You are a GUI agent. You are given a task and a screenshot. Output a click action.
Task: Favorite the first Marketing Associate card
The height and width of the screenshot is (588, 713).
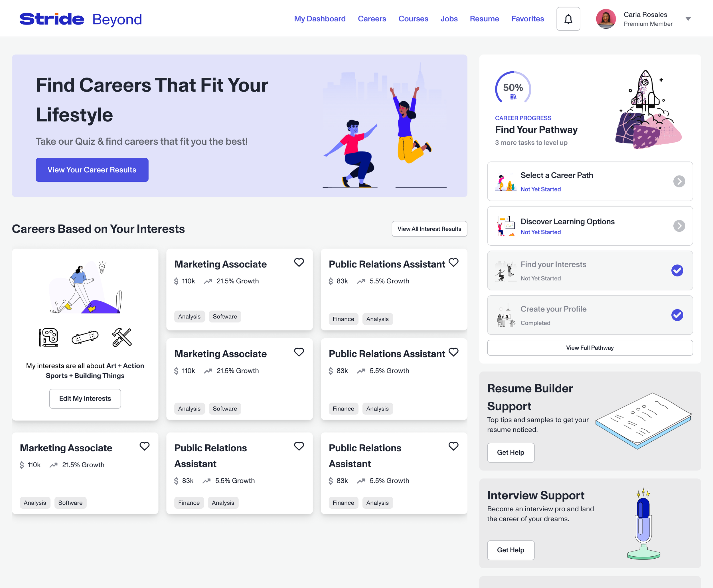tap(299, 262)
